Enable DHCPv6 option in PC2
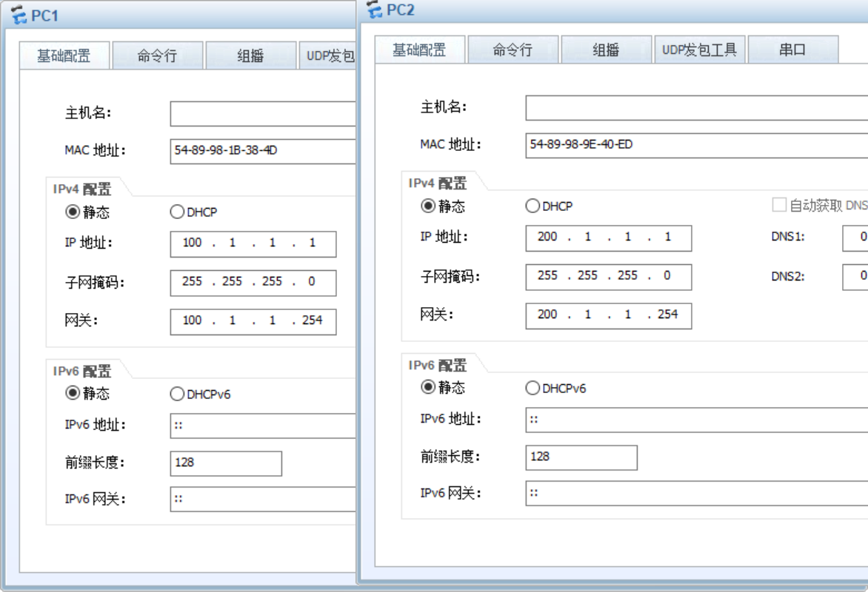 533,388
